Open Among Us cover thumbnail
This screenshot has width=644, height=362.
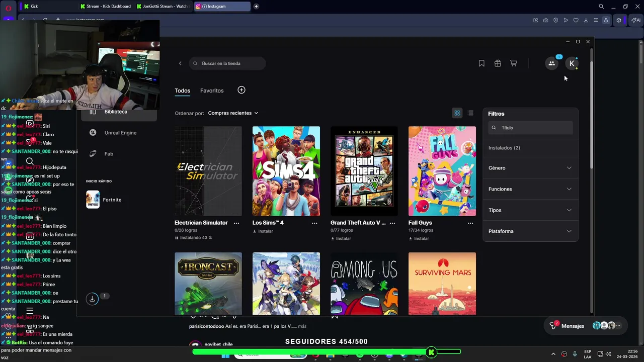click(364, 284)
